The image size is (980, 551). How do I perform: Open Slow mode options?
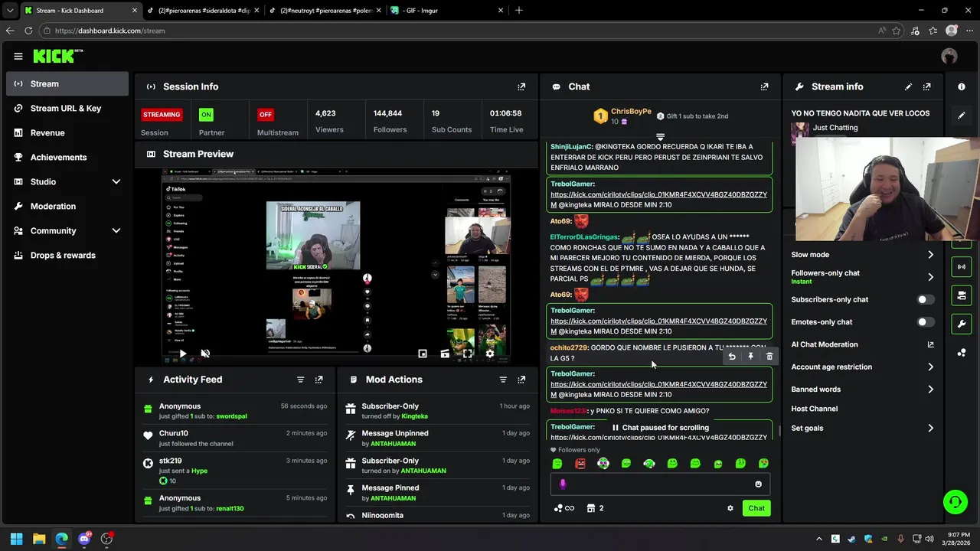863,255
